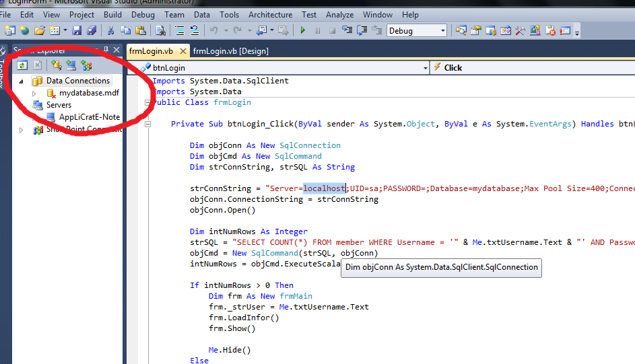
Task: Collapse the Data Connections tree node
Action: [21, 81]
